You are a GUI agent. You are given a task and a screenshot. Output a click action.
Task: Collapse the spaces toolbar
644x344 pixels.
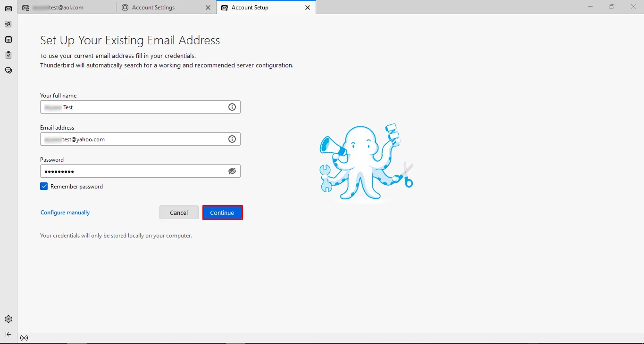[8, 334]
